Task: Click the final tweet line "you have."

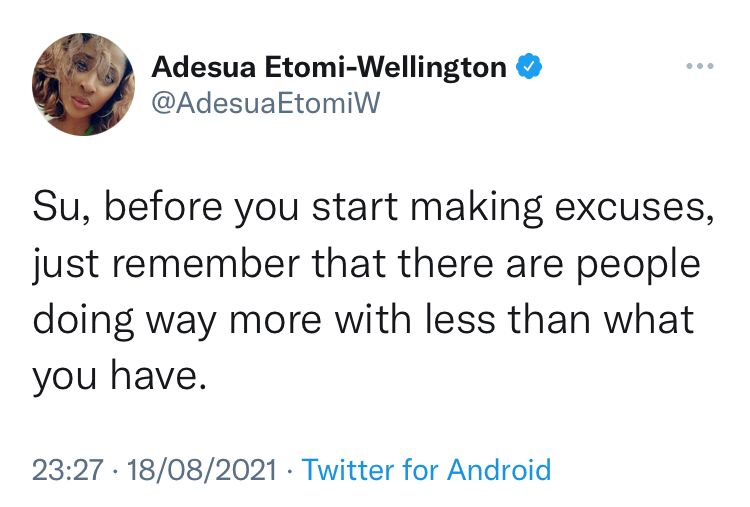Action: (x=120, y=376)
